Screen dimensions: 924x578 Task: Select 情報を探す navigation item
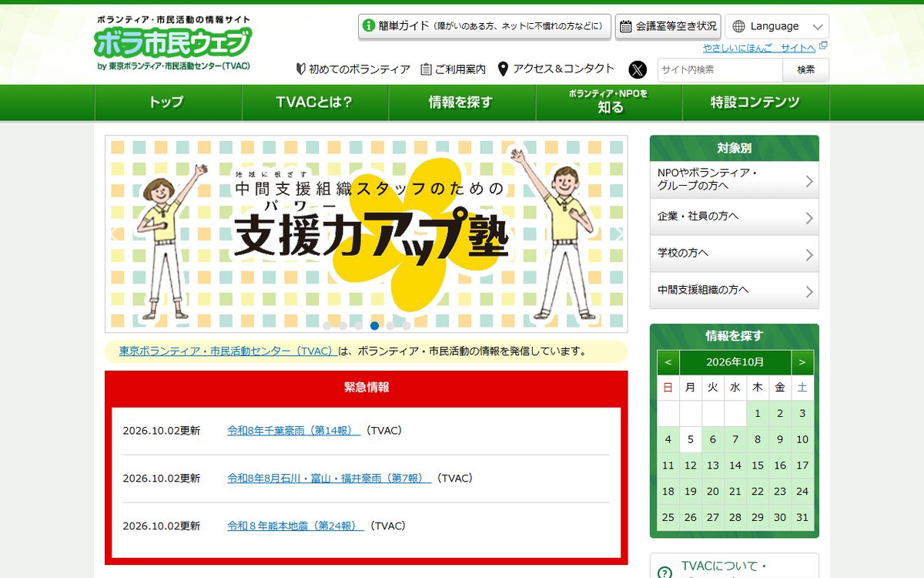462,102
